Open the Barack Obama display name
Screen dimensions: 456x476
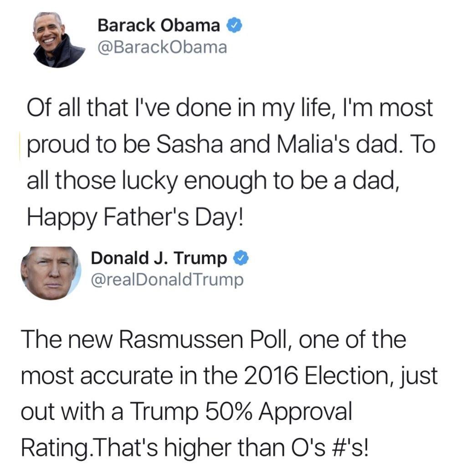pyautogui.click(x=159, y=26)
